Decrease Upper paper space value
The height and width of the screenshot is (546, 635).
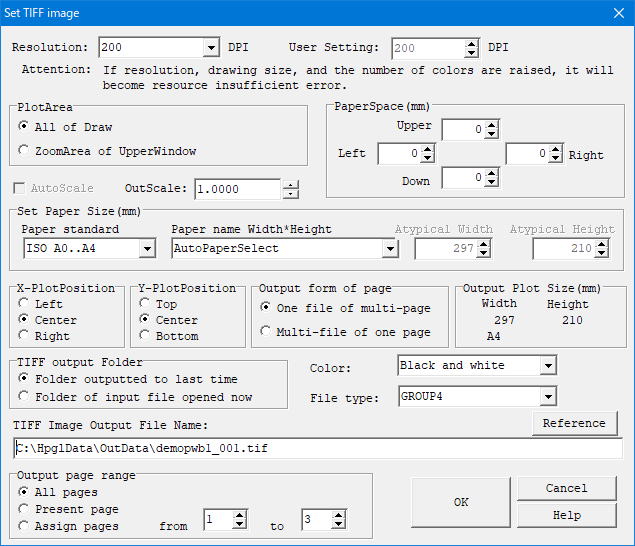tap(491, 134)
